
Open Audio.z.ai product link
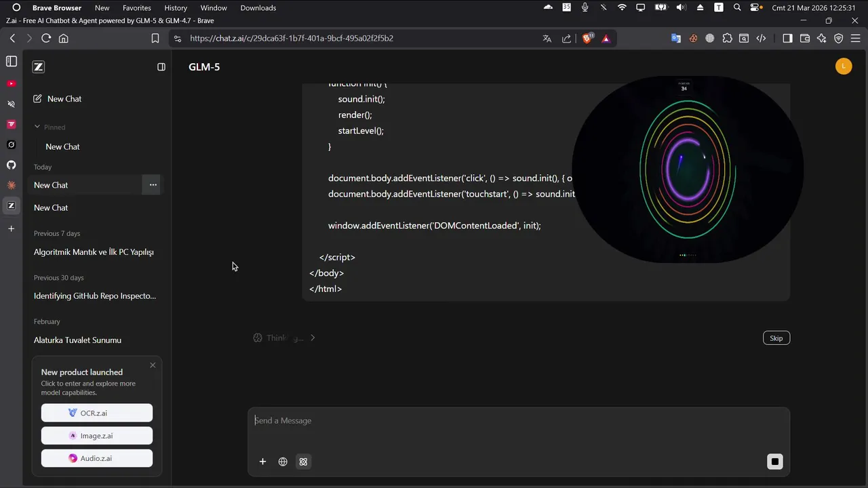[97, 458]
